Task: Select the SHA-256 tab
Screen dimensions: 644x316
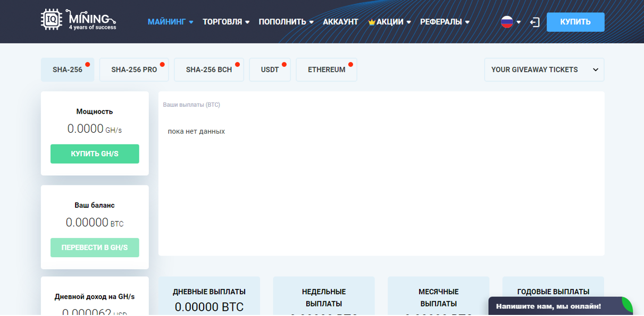Action: (x=68, y=70)
